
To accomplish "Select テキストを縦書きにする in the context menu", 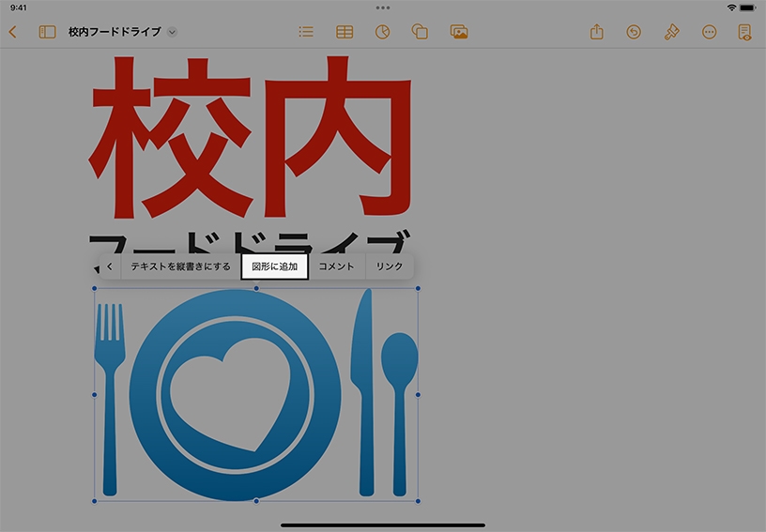I will pyautogui.click(x=180, y=266).
